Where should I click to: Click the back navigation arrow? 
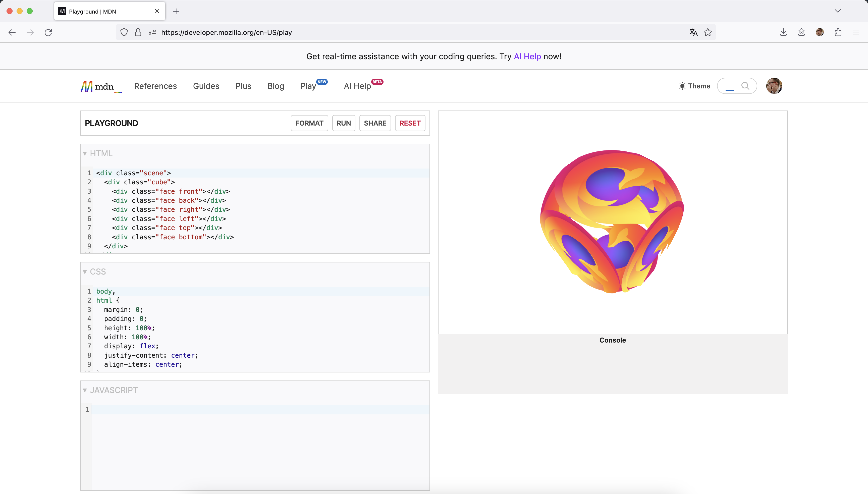[x=12, y=32]
